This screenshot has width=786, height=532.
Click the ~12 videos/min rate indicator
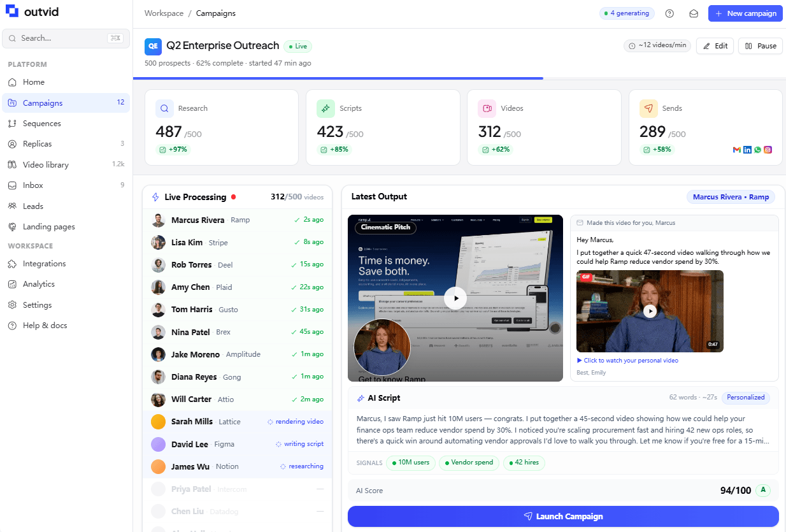[x=657, y=46]
